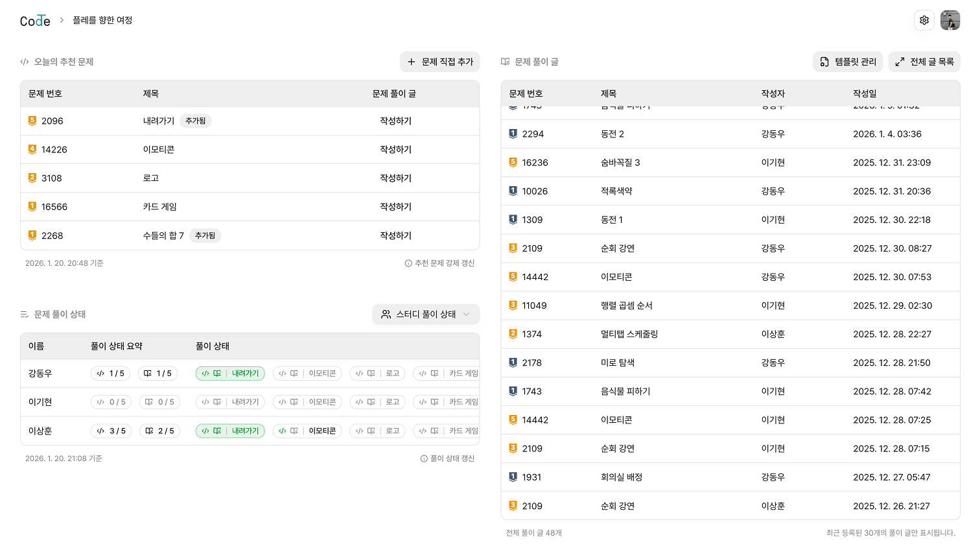Click the 문제 직접 추가 button
The image size is (980, 559).
[439, 62]
